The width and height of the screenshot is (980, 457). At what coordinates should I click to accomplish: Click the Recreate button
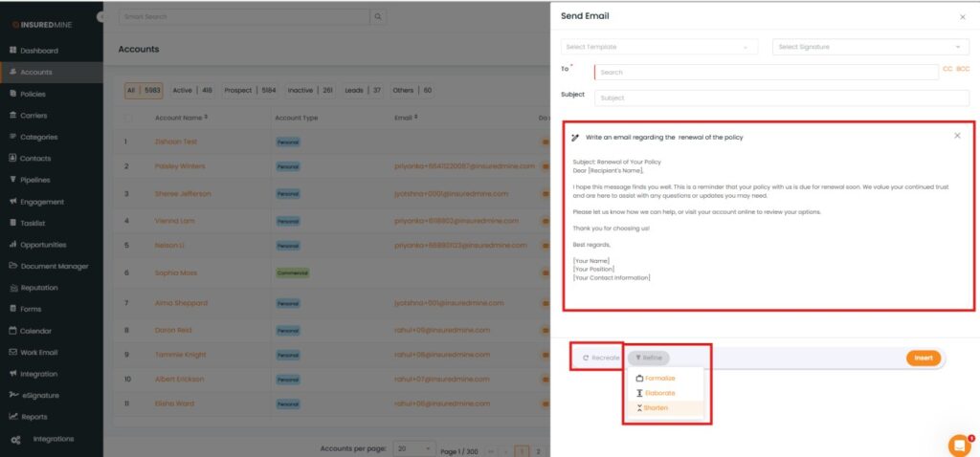click(x=600, y=358)
